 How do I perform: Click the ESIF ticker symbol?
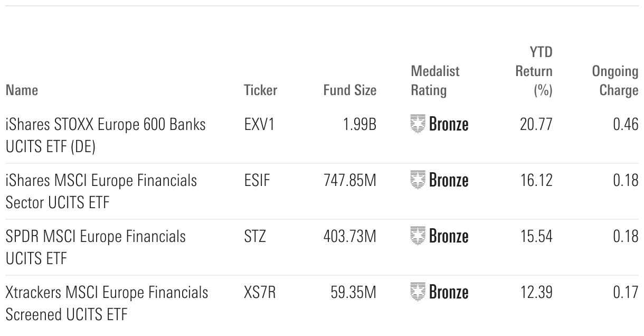257,181
